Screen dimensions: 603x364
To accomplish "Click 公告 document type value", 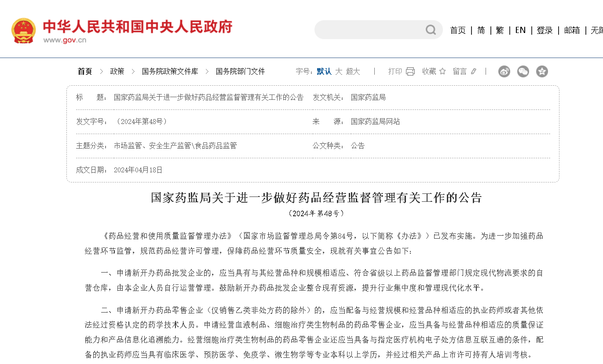I will [x=358, y=146].
